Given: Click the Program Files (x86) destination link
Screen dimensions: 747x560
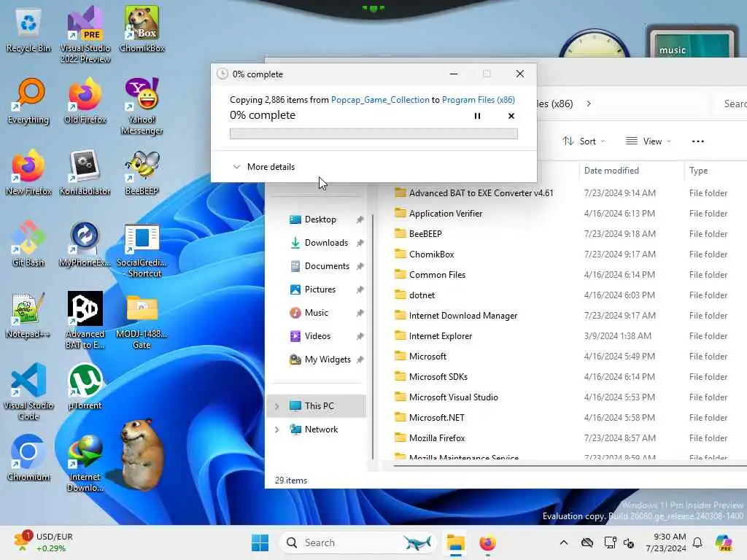Looking at the screenshot, I should [x=479, y=99].
